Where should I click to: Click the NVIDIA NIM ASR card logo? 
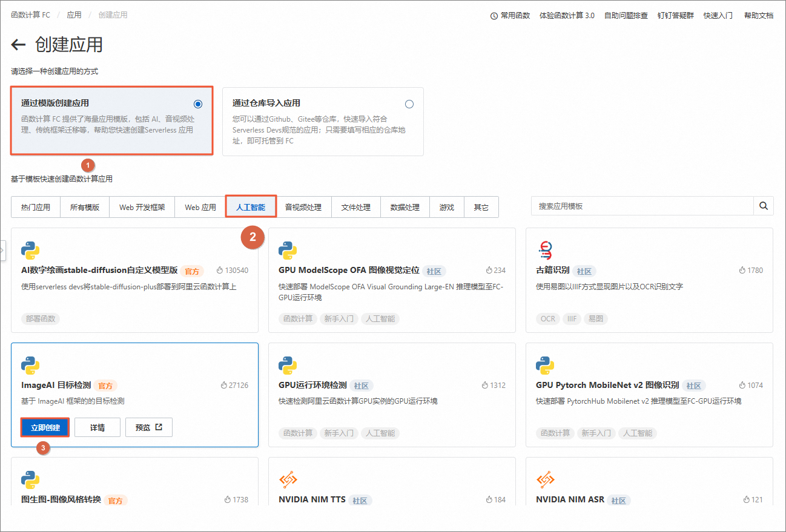[x=545, y=480]
